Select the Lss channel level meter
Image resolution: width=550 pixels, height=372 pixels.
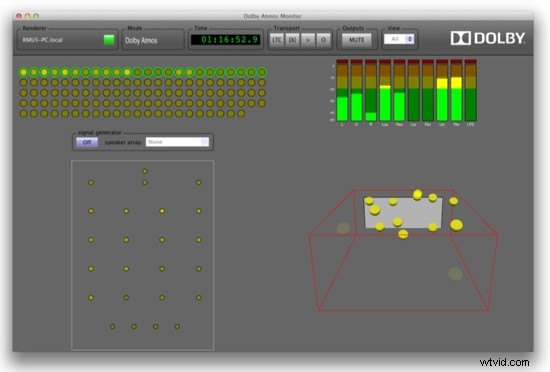coord(385,90)
